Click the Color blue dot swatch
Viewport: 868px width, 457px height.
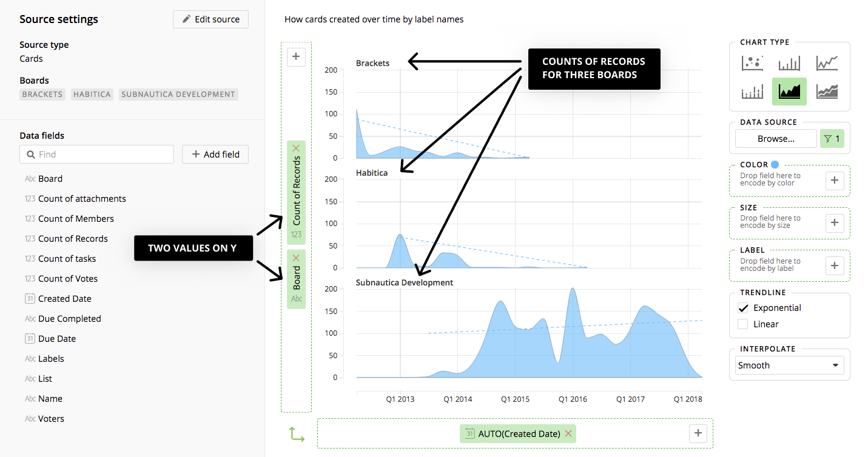(775, 164)
